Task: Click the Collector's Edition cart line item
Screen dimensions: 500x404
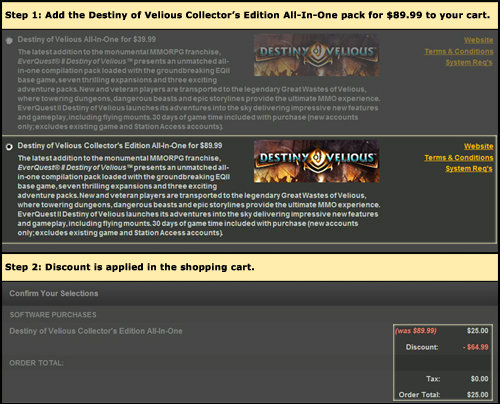Action: [x=96, y=331]
